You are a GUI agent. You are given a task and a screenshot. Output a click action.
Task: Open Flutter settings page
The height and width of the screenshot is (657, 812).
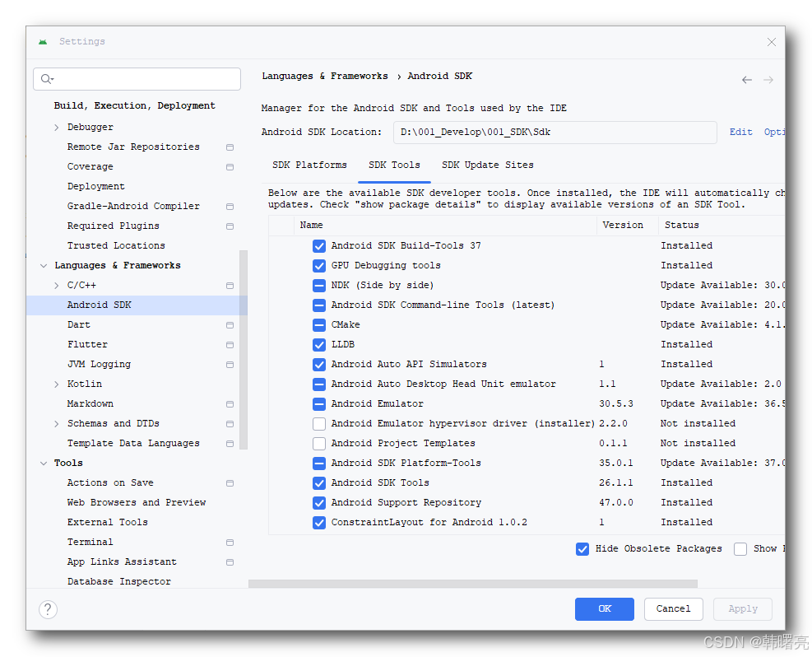coord(87,345)
